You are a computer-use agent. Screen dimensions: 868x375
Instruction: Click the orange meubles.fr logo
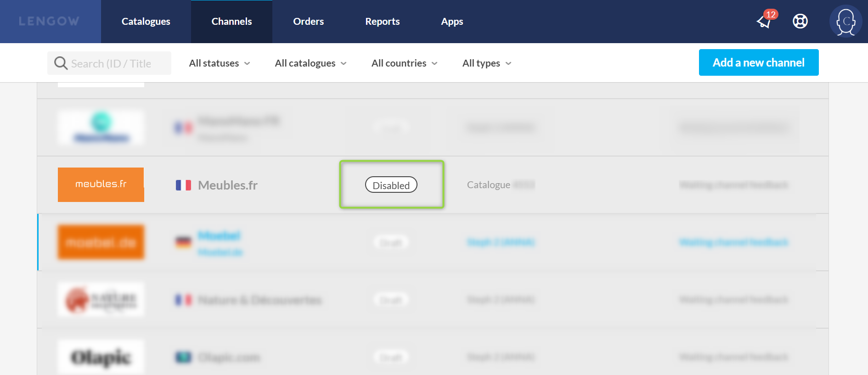pyautogui.click(x=101, y=185)
